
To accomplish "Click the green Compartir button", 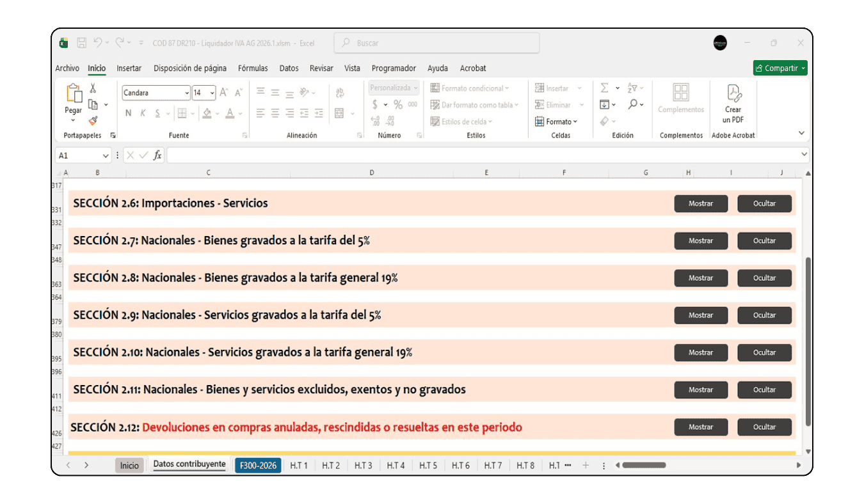I will click(x=780, y=68).
